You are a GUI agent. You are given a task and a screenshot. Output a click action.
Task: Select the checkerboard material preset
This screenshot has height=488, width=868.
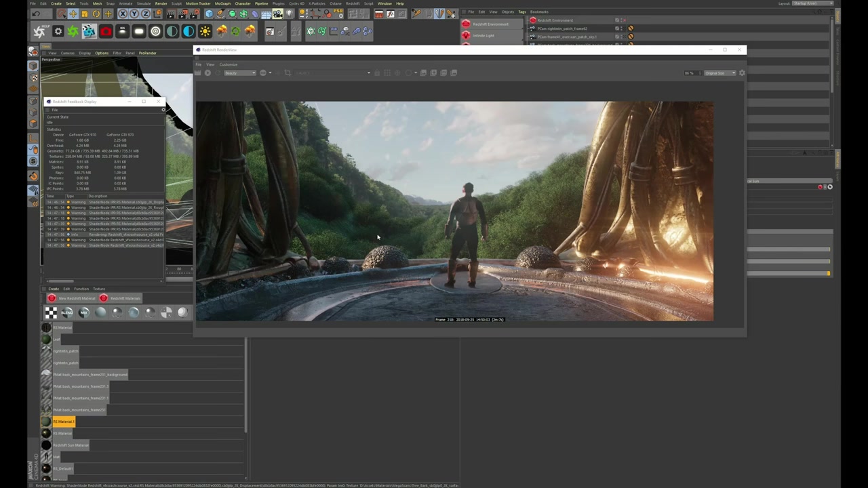coord(51,312)
